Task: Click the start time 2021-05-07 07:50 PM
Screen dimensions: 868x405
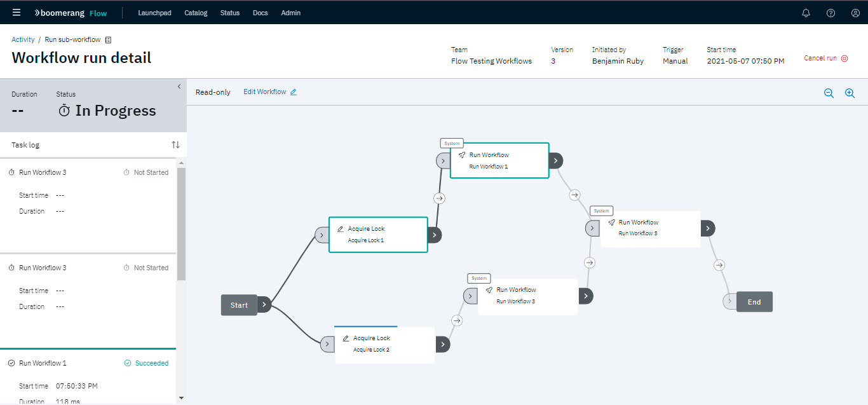Action: pyautogui.click(x=745, y=61)
